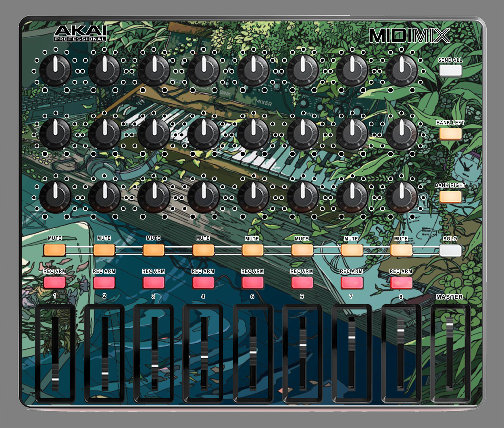Toggle REC ARM for channel 6
504x428 pixels.
(302, 282)
